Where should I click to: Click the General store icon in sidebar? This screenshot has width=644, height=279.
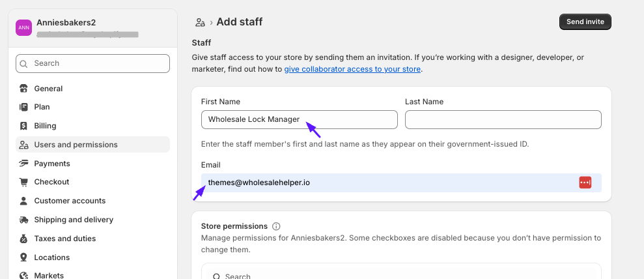tap(24, 89)
